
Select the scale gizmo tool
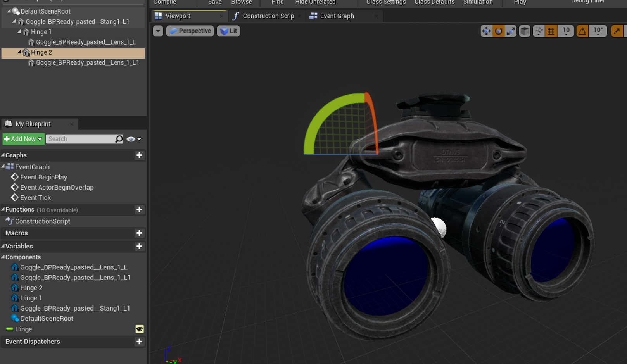point(511,31)
